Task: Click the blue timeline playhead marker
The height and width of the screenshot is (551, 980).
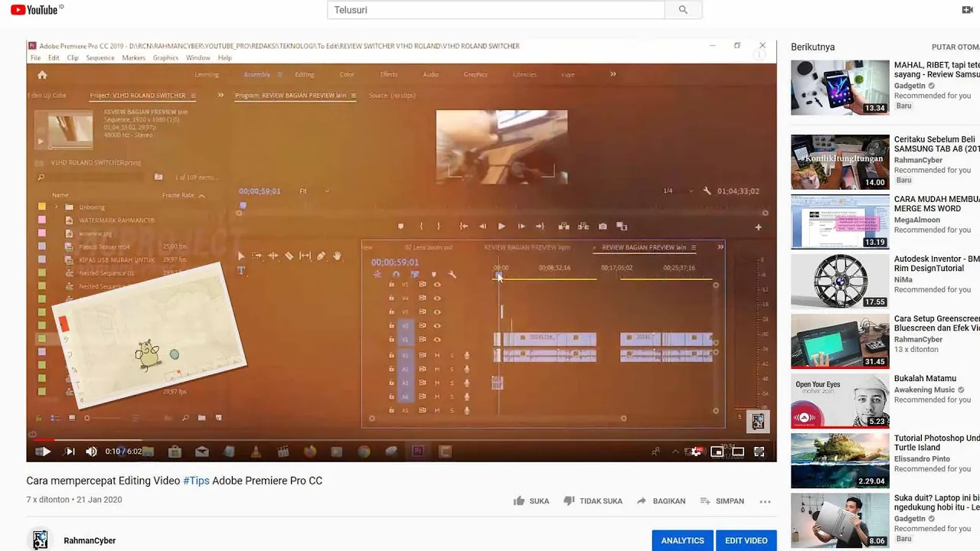Action: point(498,275)
